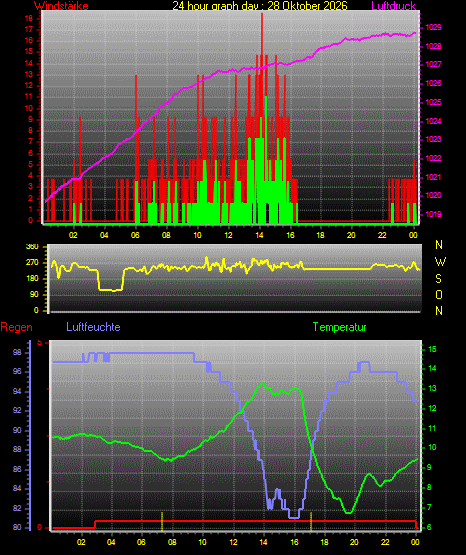Click 90 on the wind direction axis
This screenshot has height=555, width=466.
(34, 294)
